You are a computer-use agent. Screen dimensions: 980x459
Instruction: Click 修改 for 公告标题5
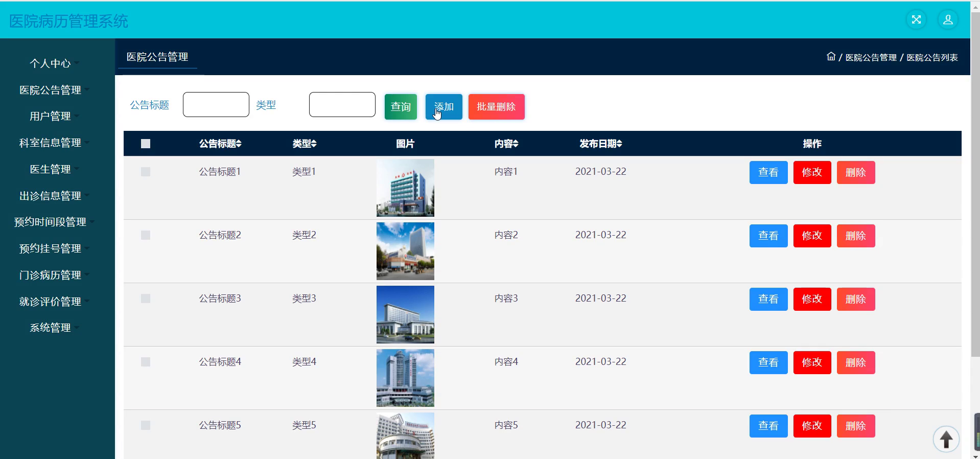812,426
